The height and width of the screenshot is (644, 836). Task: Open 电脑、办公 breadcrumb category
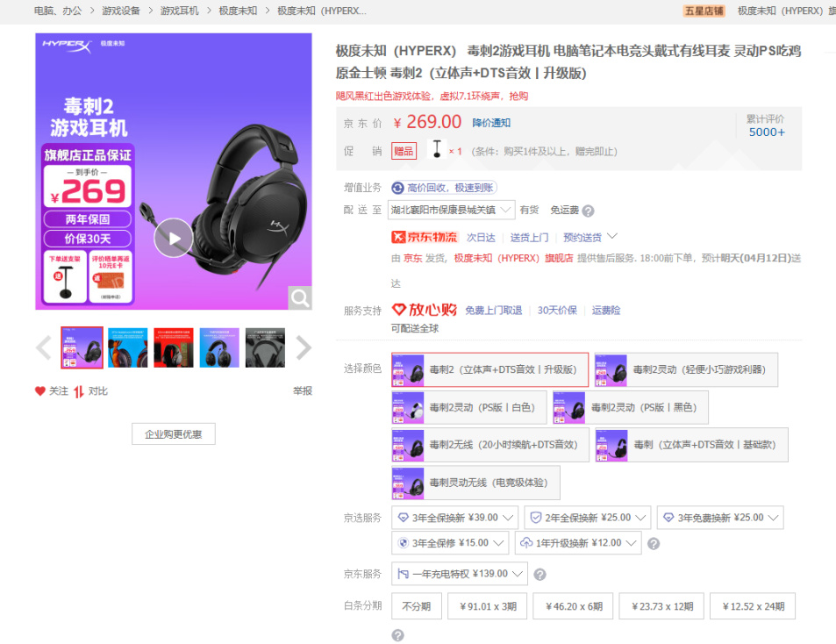click(x=58, y=11)
